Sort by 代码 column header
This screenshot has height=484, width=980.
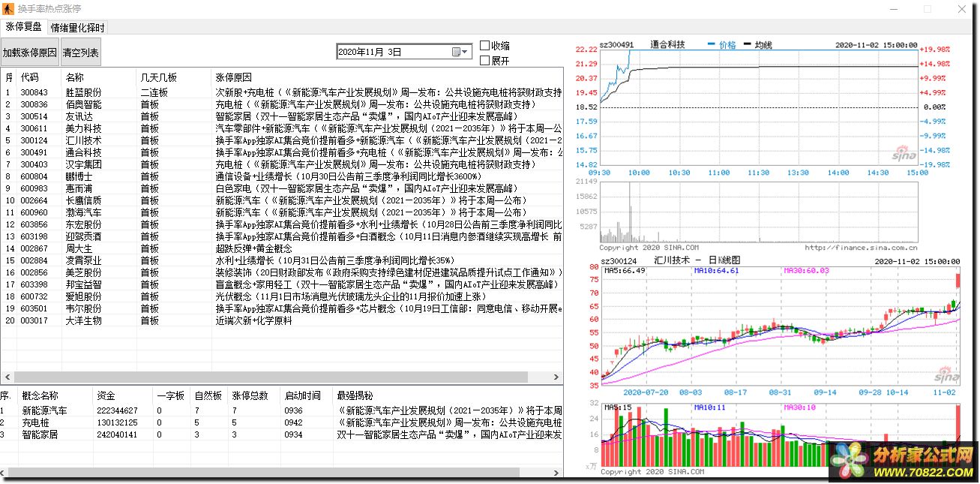pos(40,77)
